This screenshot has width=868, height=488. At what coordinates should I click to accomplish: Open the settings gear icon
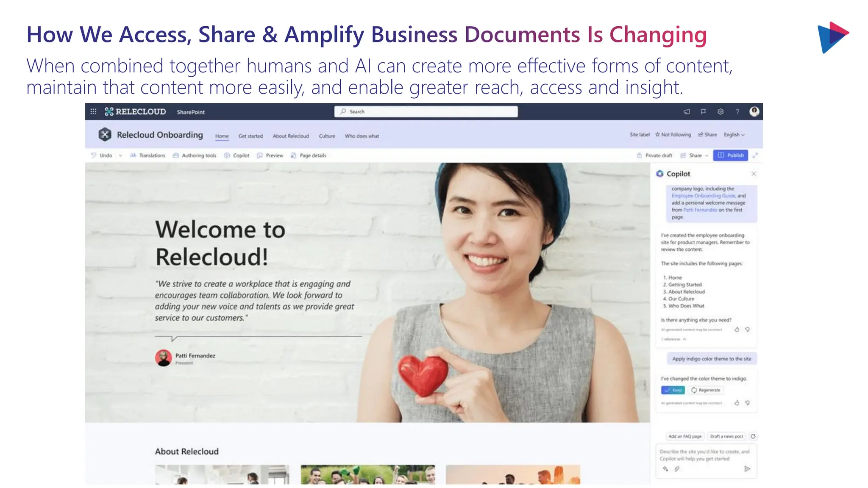721,111
